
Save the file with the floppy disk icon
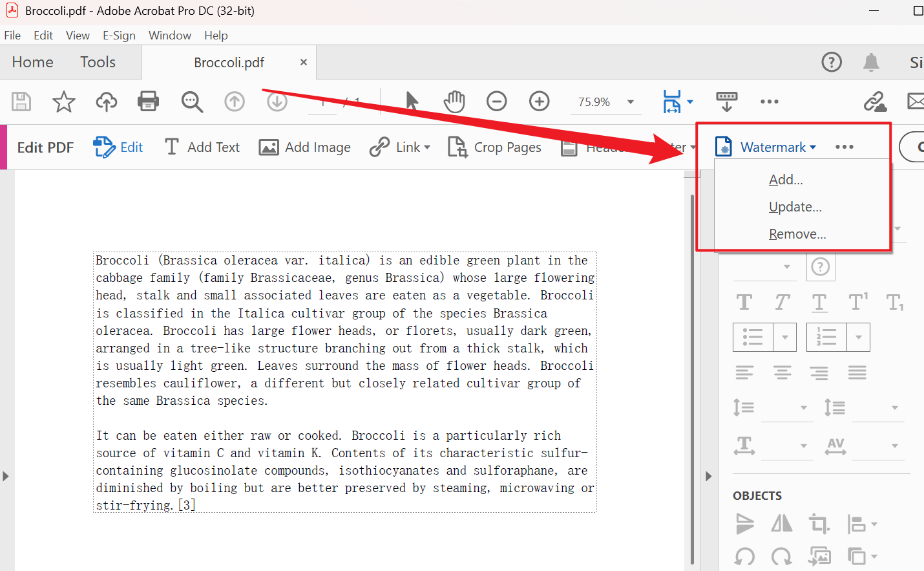tap(21, 102)
